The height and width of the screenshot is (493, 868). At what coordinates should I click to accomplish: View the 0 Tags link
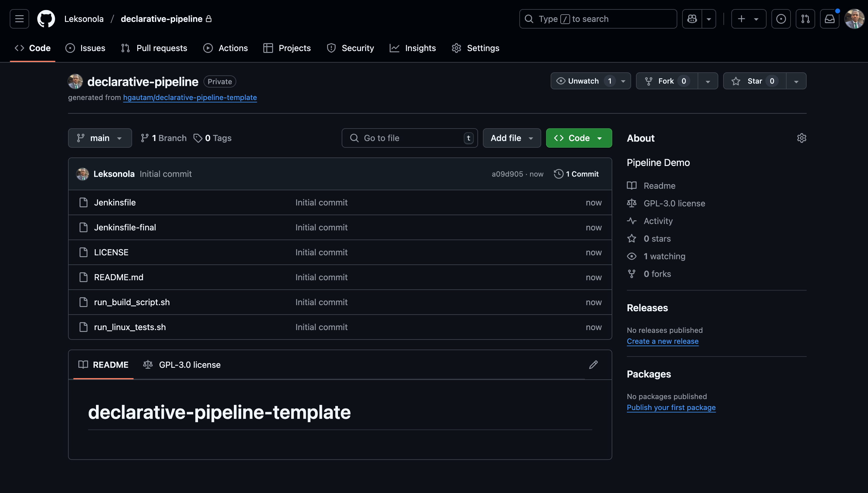pyautogui.click(x=212, y=138)
